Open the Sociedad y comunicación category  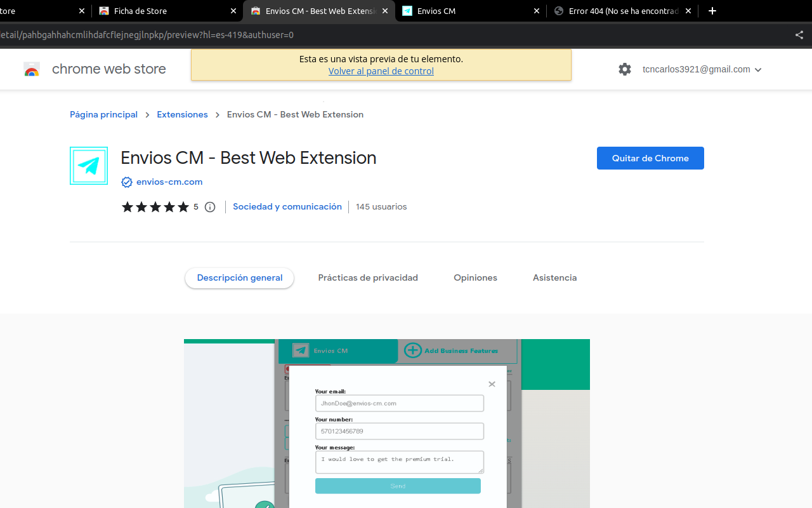287,206
